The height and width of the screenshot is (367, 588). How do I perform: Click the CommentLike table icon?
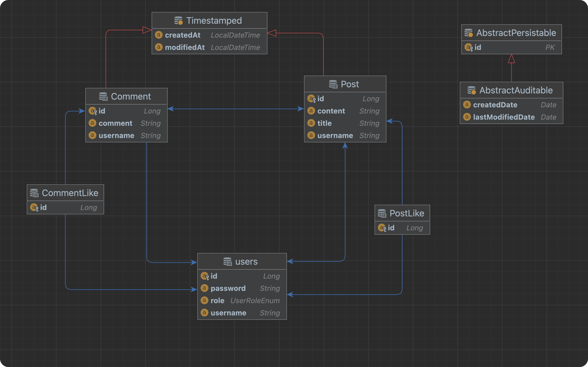click(34, 193)
